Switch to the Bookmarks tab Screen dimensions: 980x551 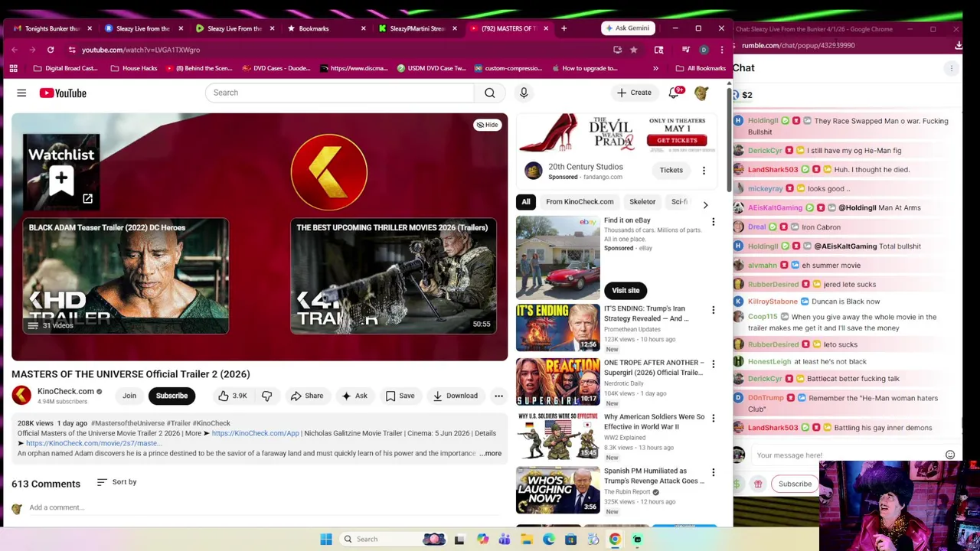(325, 29)
